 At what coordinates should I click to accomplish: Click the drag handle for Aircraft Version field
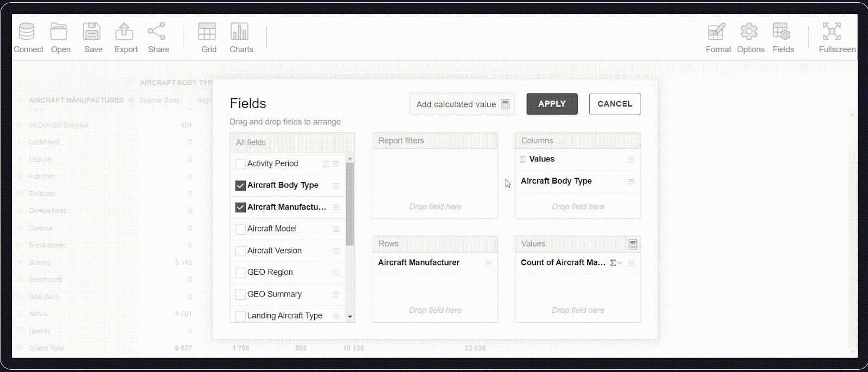(336, 251)
